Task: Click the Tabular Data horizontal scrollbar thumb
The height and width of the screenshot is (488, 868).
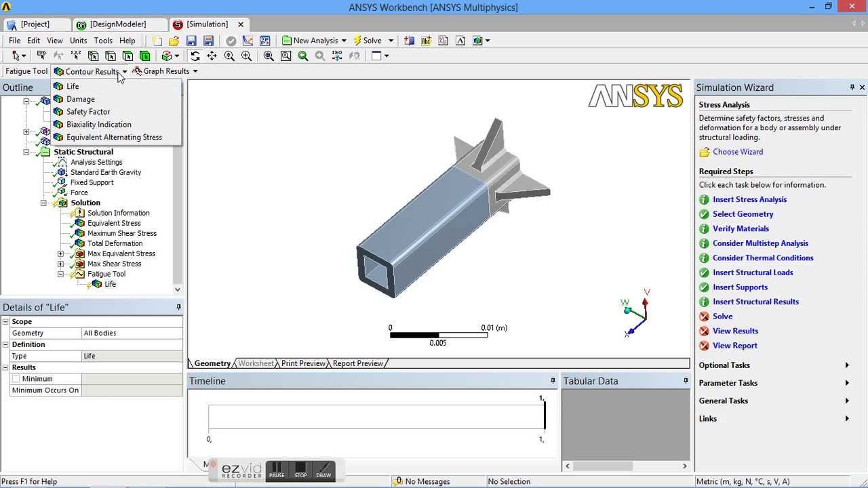Action: point(603,466)
